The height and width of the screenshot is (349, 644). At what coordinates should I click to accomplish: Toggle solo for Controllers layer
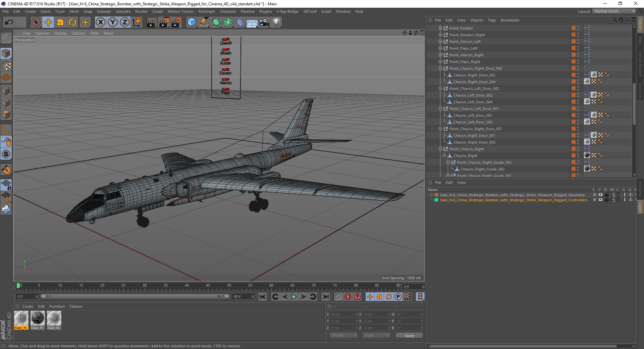(x=595, y=200)
